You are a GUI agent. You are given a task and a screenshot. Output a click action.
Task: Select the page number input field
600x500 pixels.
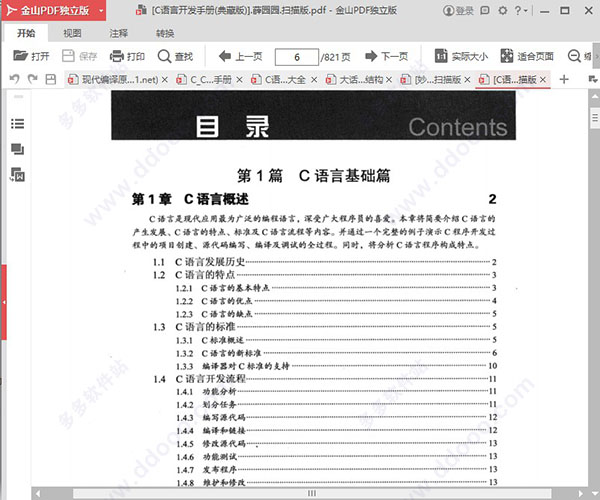297,57
